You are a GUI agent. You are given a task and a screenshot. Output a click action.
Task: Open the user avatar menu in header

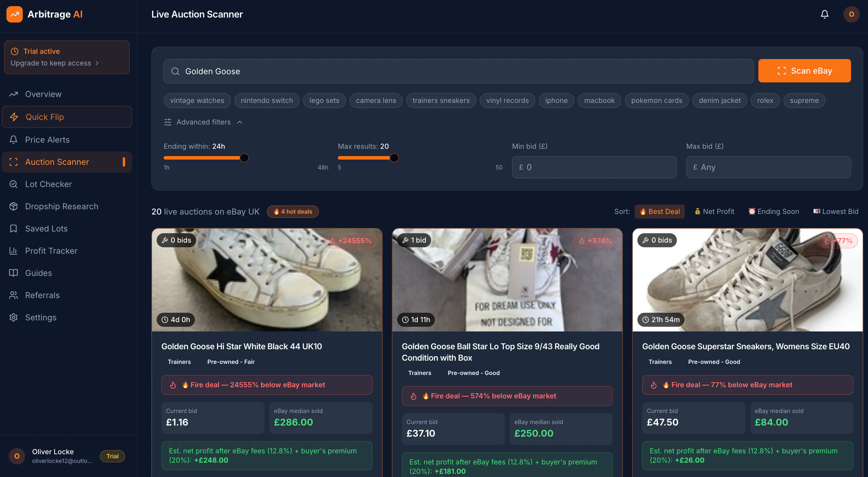[851, 14]
